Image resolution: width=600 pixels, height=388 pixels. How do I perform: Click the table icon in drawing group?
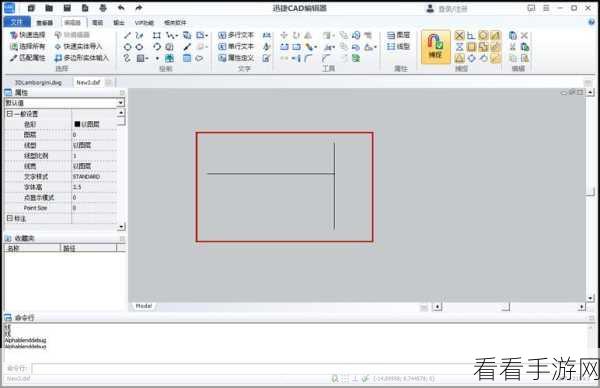(187, 58)
